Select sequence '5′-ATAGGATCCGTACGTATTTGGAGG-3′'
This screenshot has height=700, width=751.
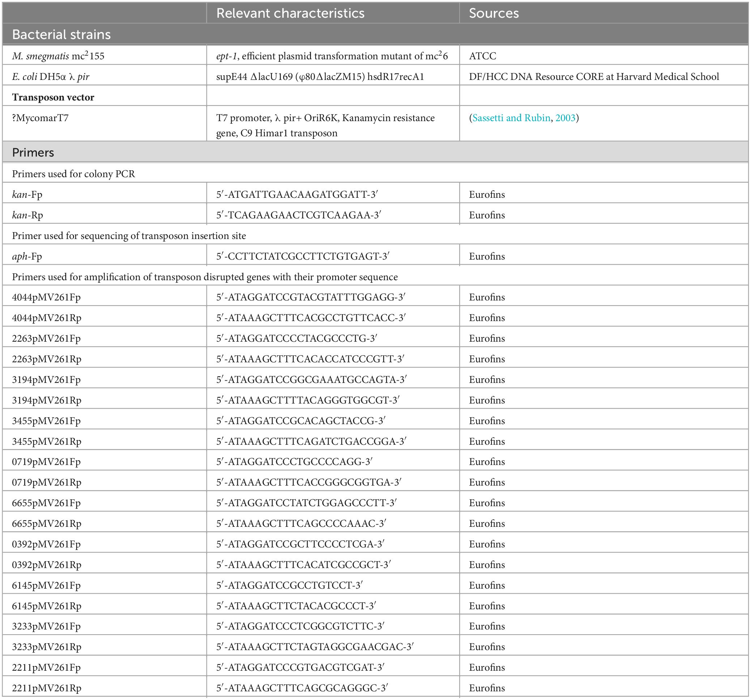click(x=311, y=297)
